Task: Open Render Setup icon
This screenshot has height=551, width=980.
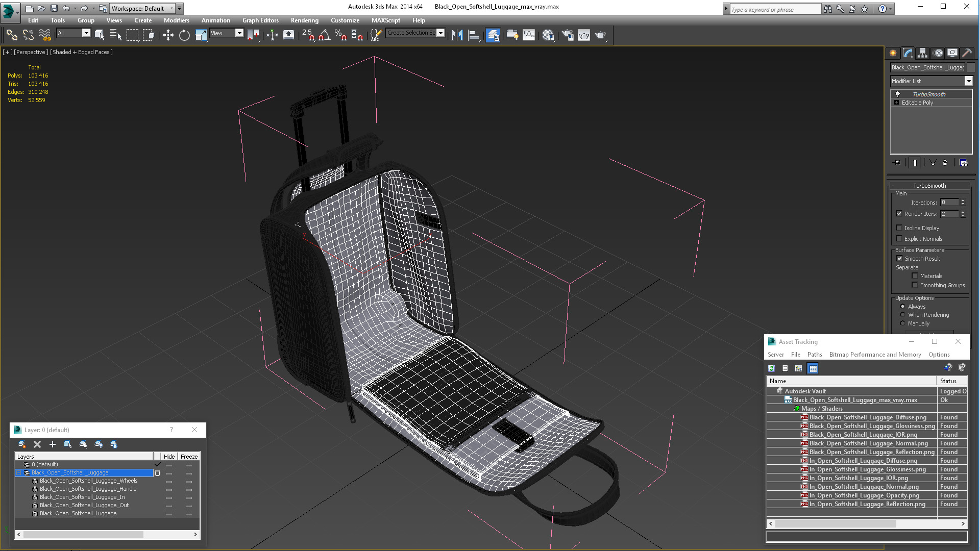Action: pyautogui.click(x=568, y=35)
